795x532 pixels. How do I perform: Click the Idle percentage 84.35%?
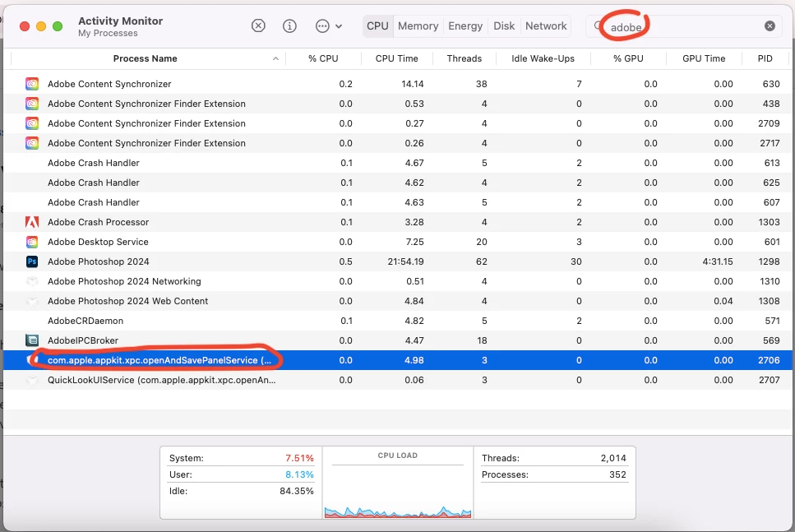point(297,491)
